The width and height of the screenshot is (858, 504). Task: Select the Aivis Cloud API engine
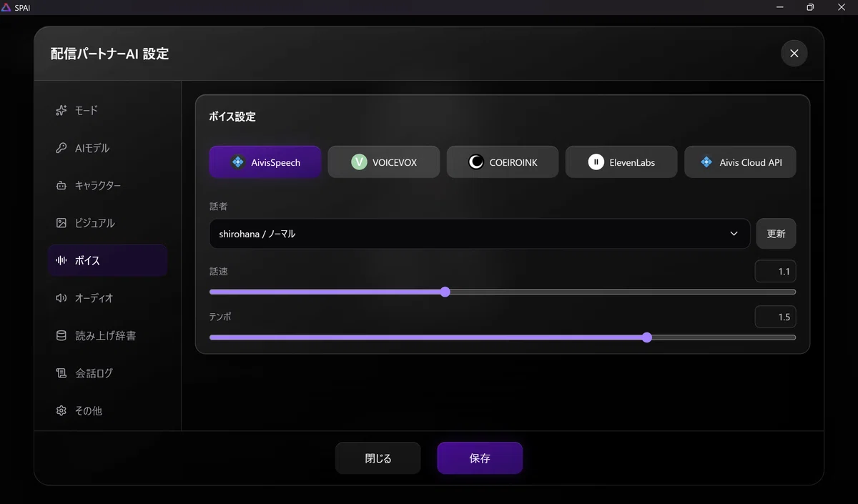coord(740,162)
